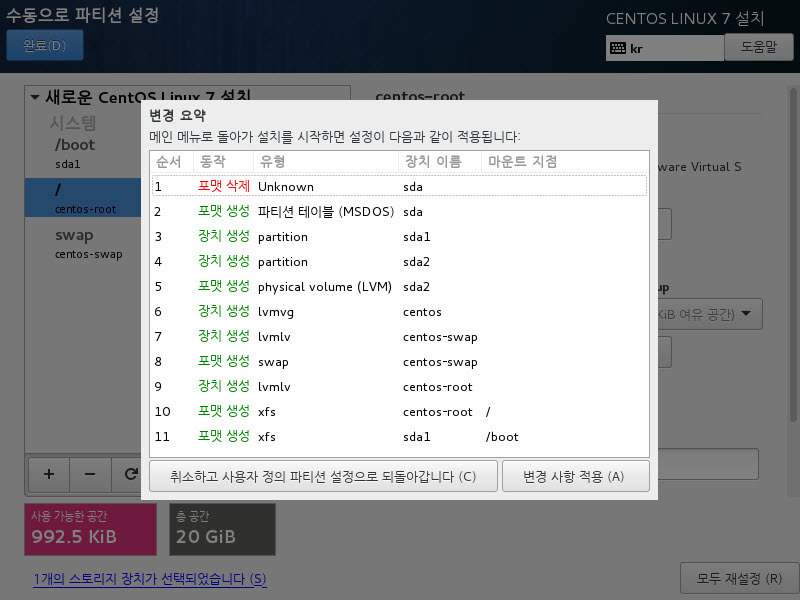Screen dimensions: 800x600
Task: Sort by 순서 column header
Action: [171, 162]
